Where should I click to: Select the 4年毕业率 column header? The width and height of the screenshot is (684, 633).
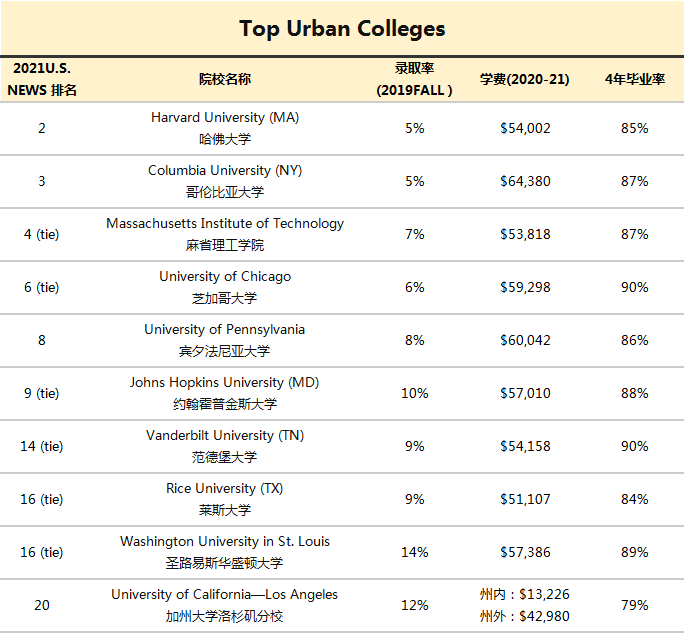pyautogui.click(x=634, y=79)
